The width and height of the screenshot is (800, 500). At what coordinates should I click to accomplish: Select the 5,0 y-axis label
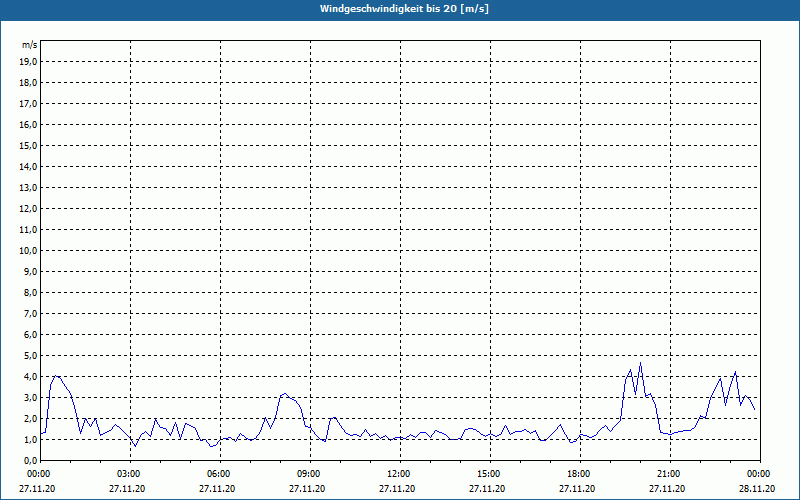30,355
